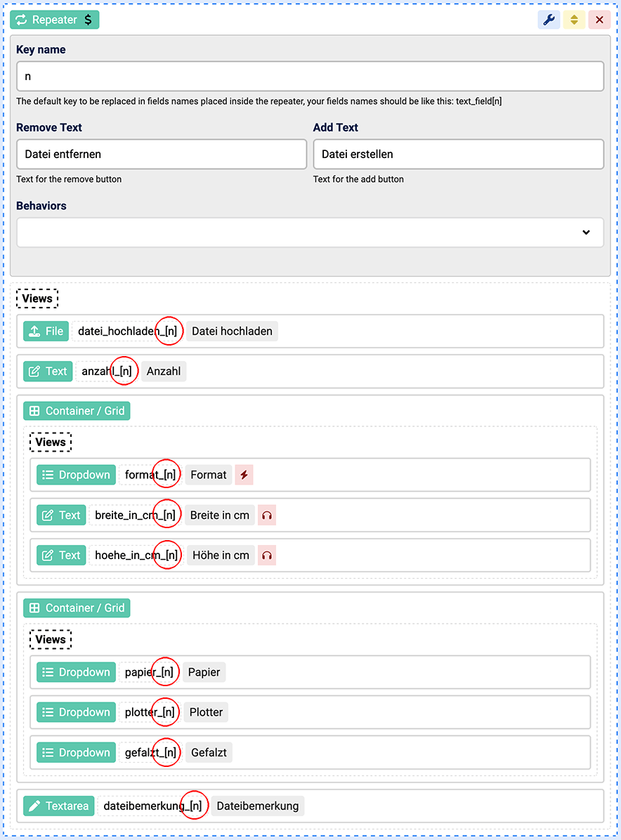This screenshot has width=621, height=840.
Task: Click the datei_hochladen_[n] field name
Action: click(x=127, y=331)
